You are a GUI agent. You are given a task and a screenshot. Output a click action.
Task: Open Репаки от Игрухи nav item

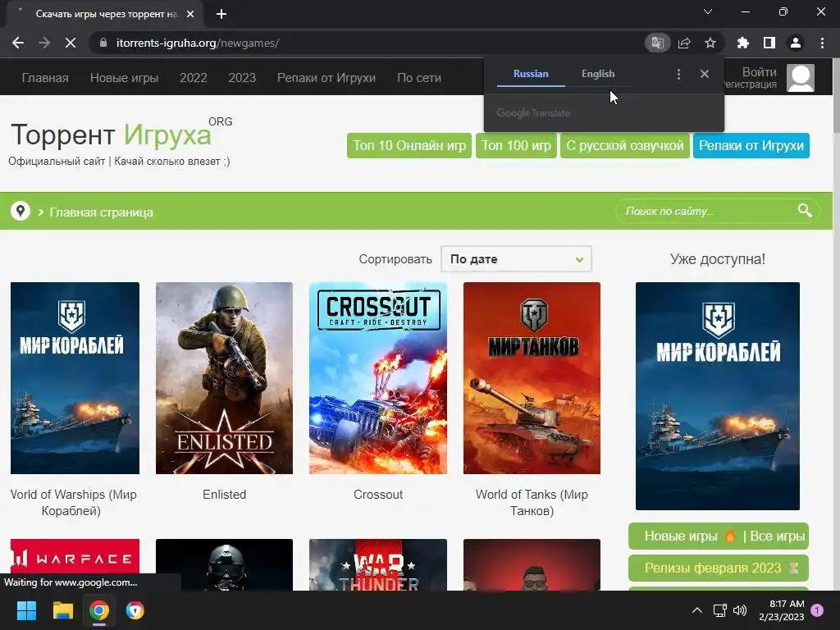pyautogui.click(x=326, y=78)
